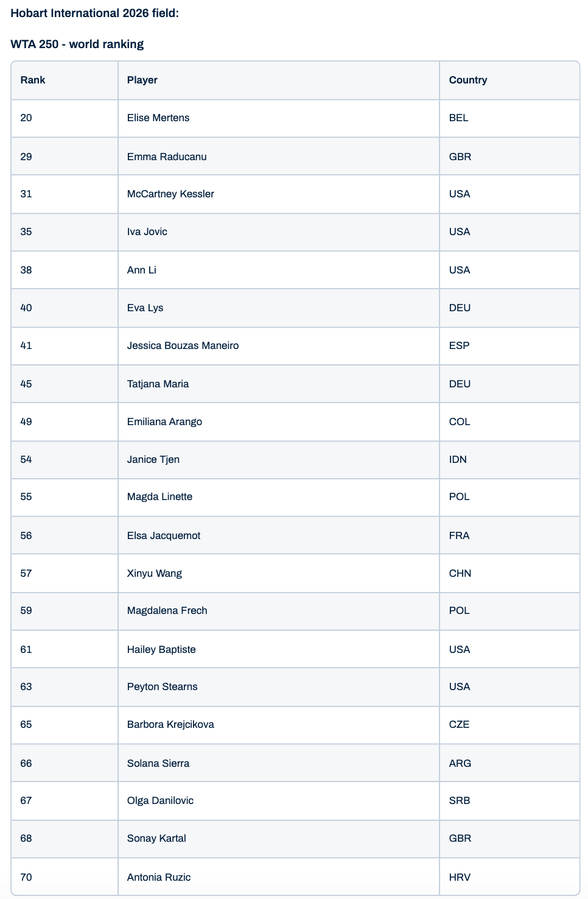Screen dimensions: 588x899
Task: Click Emma Raducanu's name
Action: pos(166,157)
